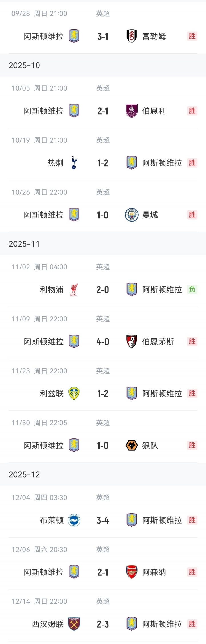This screenshot has width=206, height=644.
Task: Open the 3-1 score against Fulham
Action: [x=103, y=37]
